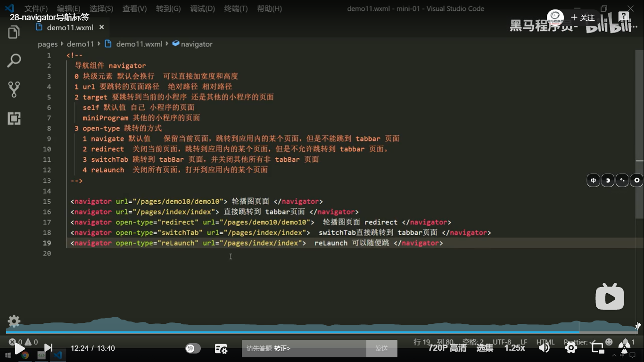Open the 转到(G) menu

click(168, 8)
